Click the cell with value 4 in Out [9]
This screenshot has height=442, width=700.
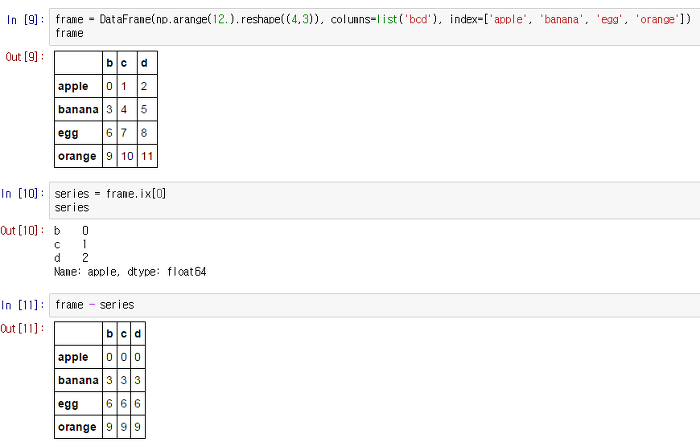[127, 109]
